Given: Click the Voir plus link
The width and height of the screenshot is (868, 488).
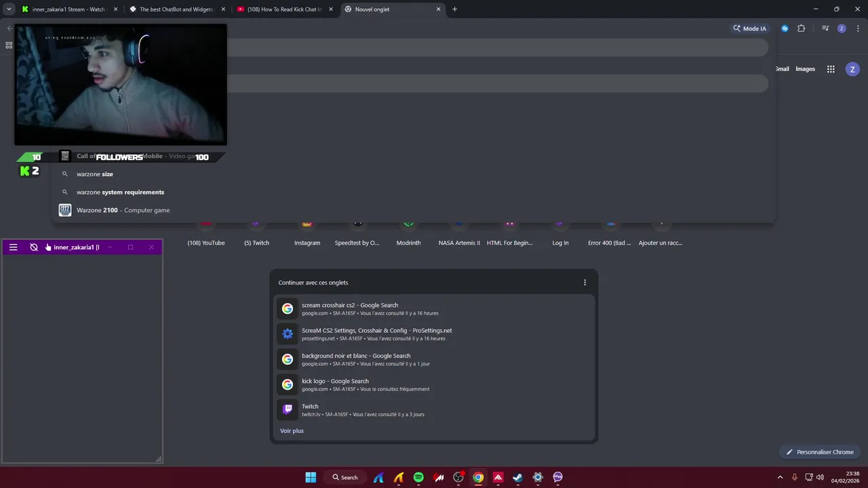Looking at the screenshot, I should tap(292, 431).
